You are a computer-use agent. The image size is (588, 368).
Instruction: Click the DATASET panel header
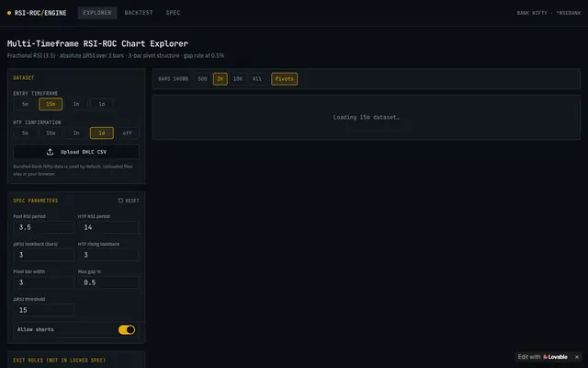pos(24,77)
